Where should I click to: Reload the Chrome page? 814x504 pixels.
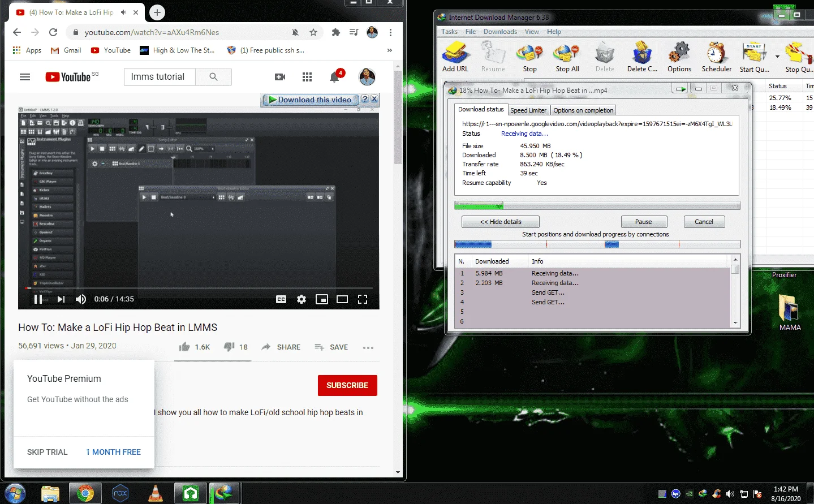pos(53,32)
